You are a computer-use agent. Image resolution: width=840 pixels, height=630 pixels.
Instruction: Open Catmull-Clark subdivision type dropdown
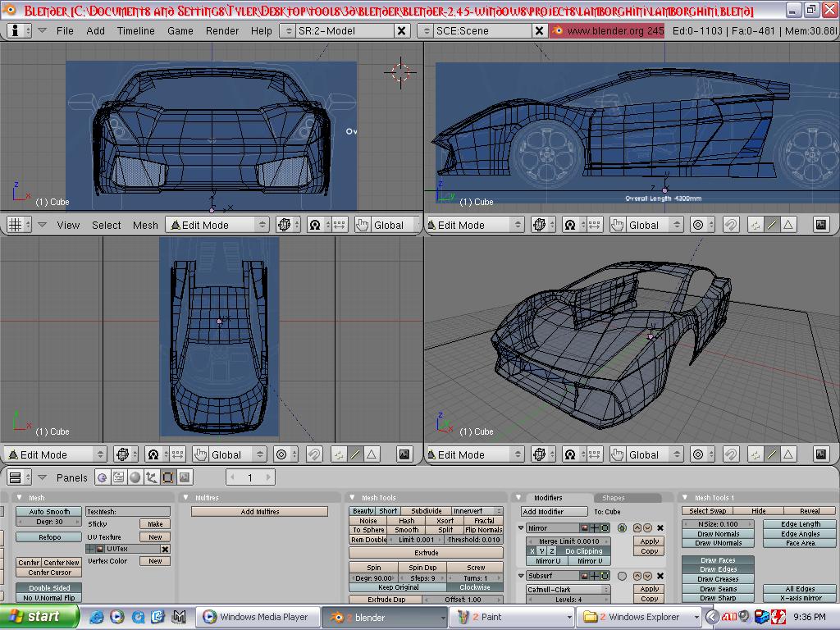568,589
